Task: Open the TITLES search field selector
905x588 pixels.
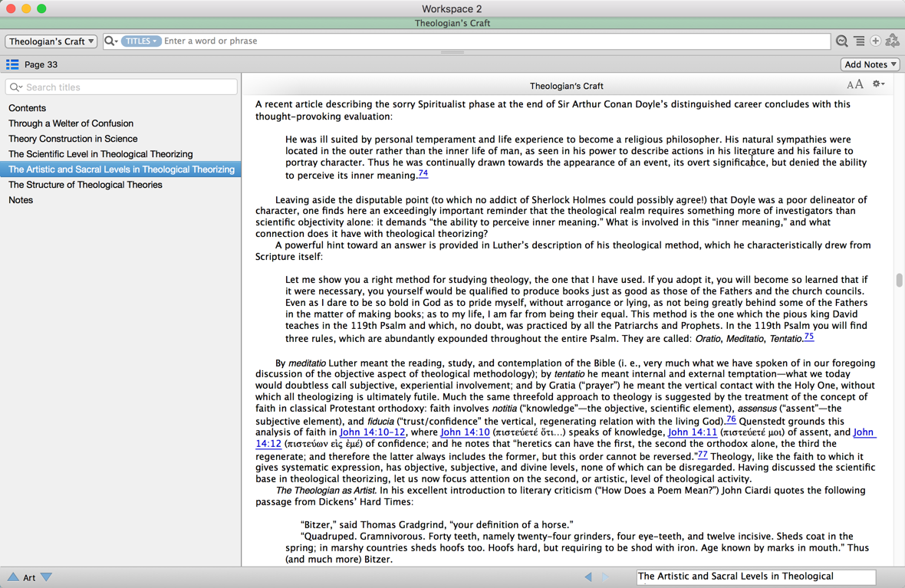Action: (x=141, y=41)
